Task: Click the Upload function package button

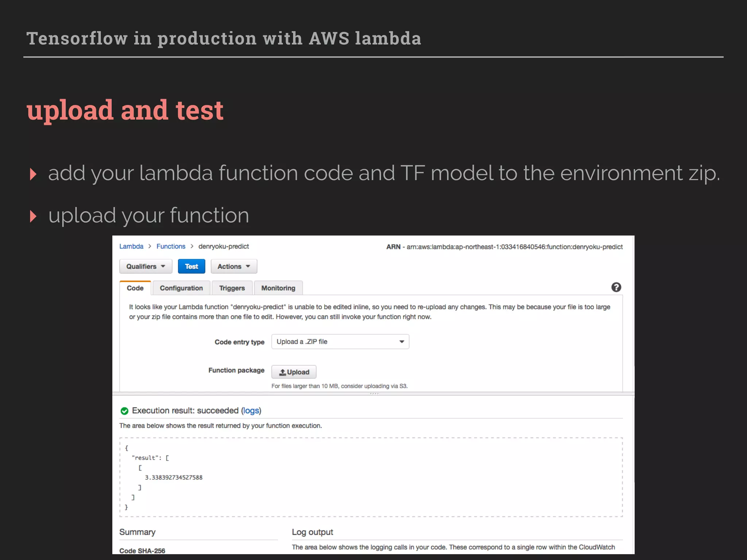Action: pos(294,372)
